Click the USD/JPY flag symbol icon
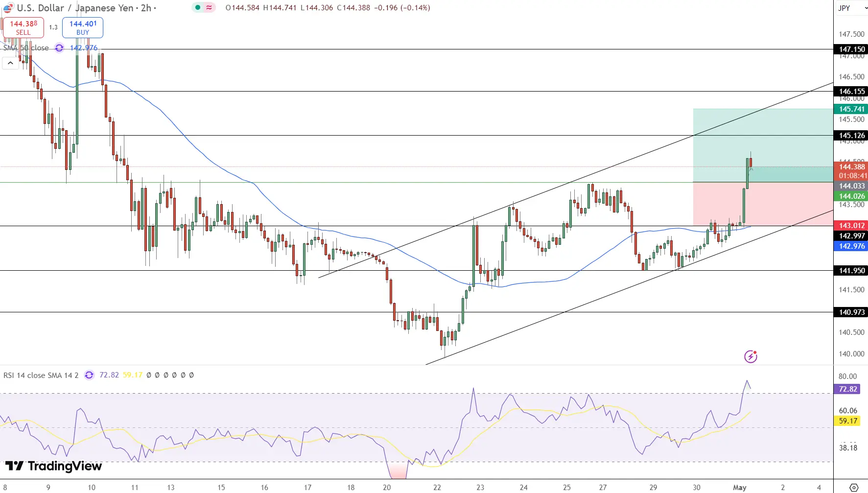The height and width of the screenshot is (493, 868). point(8,8)
